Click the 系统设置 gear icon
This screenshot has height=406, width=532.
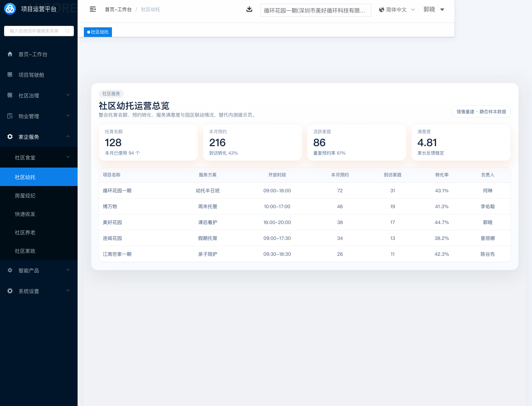coord(10,291)
